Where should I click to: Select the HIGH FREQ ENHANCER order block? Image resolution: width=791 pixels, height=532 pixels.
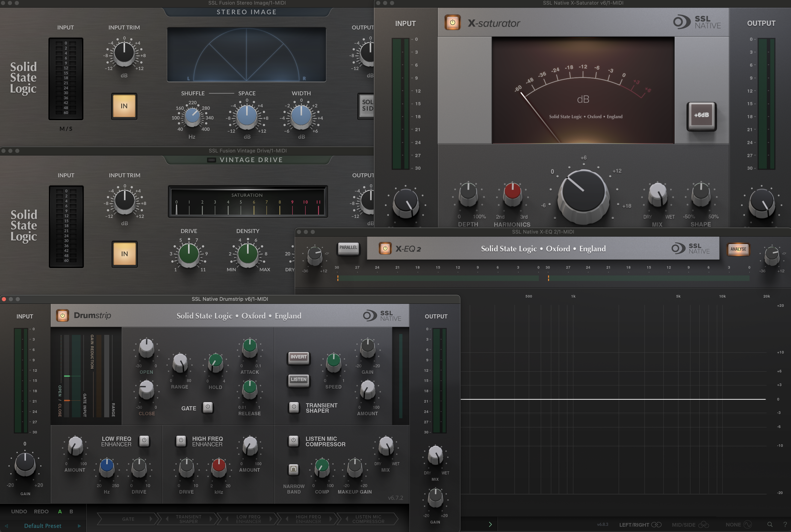308,519
